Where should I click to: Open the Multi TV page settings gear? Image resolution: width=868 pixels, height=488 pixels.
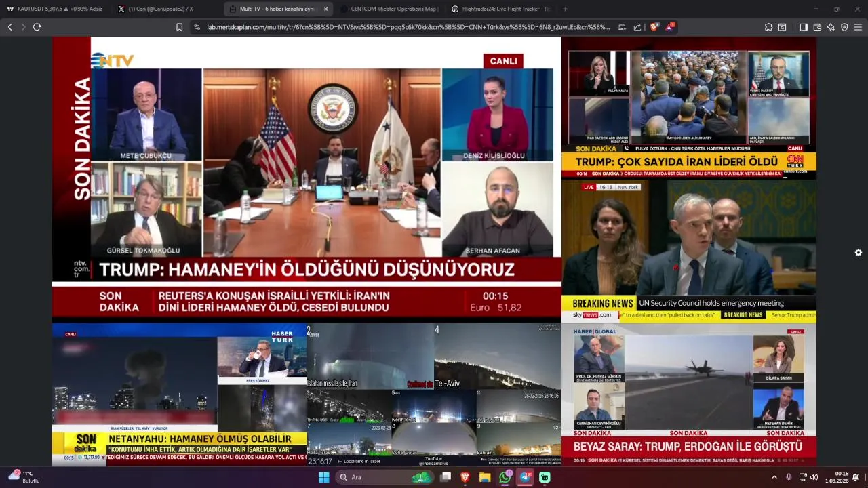click(859, 253)
